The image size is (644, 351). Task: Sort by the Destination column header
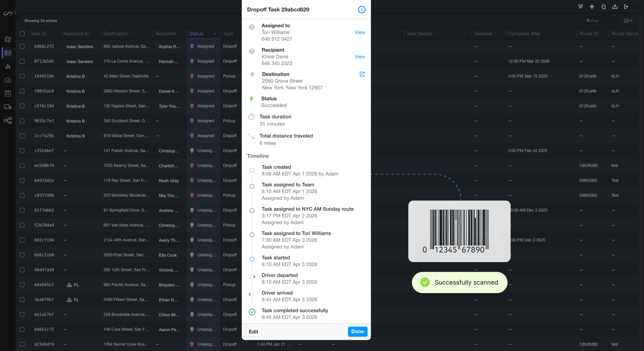pos(116,34)
